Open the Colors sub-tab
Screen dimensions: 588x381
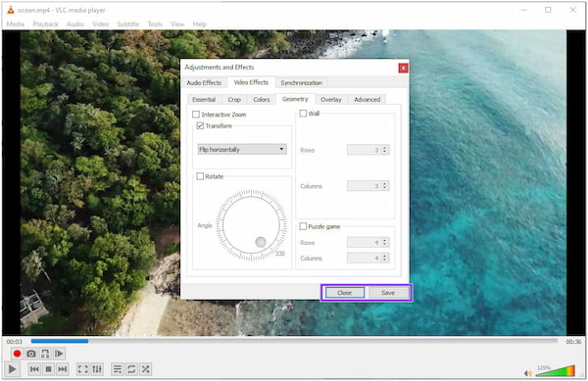[262, 99]
